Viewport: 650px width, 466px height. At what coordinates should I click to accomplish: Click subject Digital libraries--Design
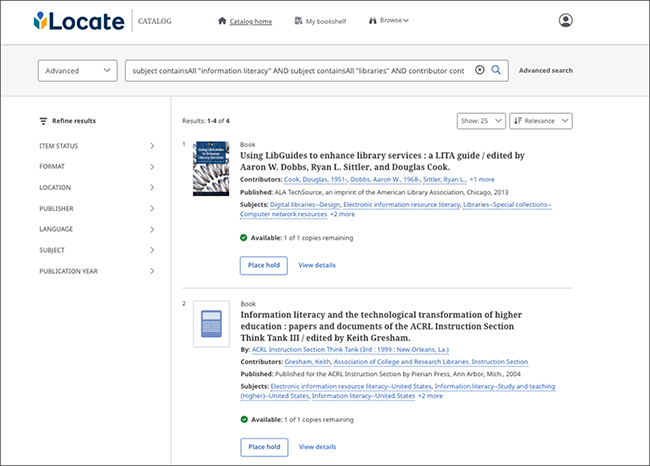305,205
